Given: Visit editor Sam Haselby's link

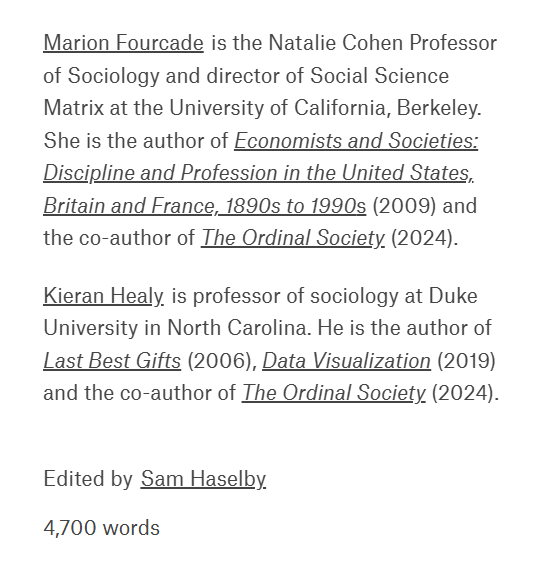Looking at the screenshot, I should pos(203,479).
